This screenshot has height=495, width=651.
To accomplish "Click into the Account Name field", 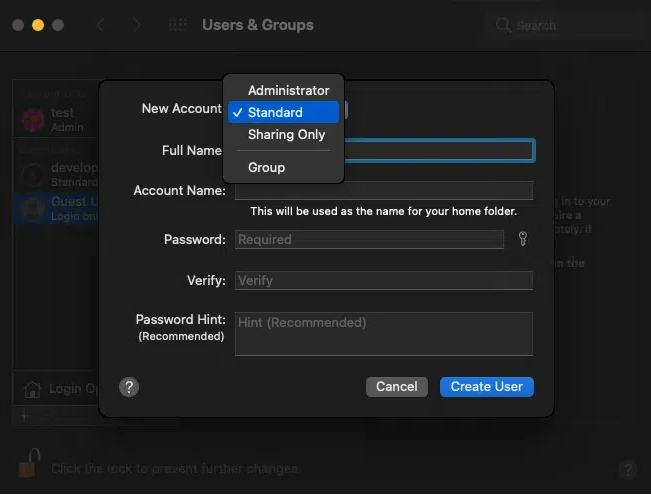I will [x=384, y=190].
